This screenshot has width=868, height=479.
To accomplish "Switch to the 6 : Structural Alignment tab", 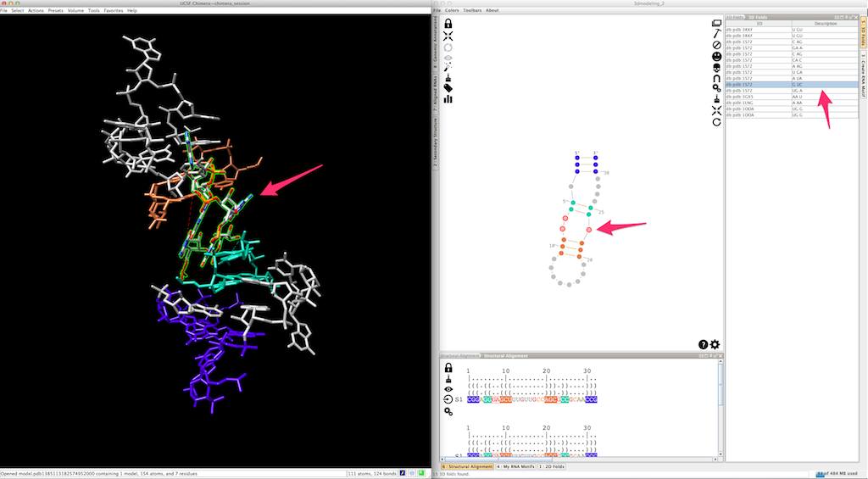I will click(468, 467).
